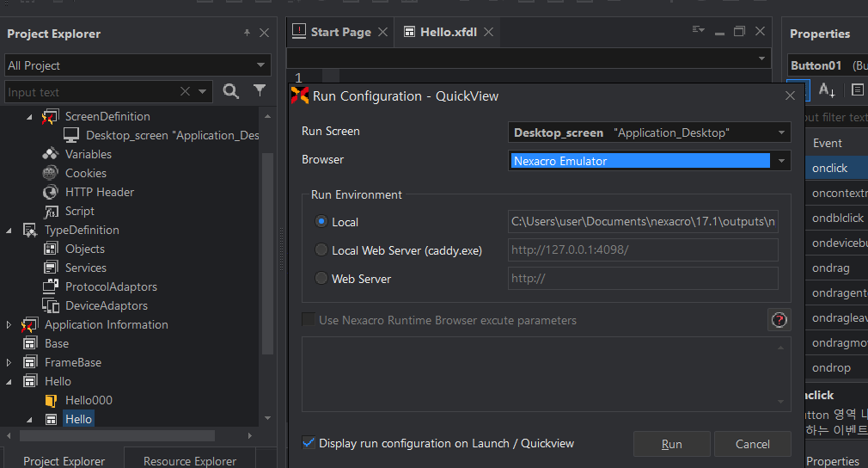The width and height of the screenshot is (868, 468).
Task: Select the ondrop event row
Action: click(836, 367)
